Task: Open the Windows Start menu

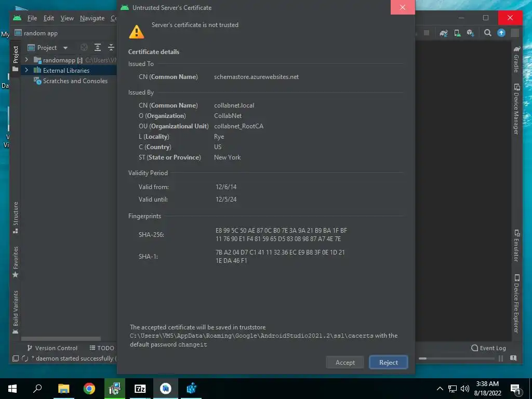Action: point(12,389)
